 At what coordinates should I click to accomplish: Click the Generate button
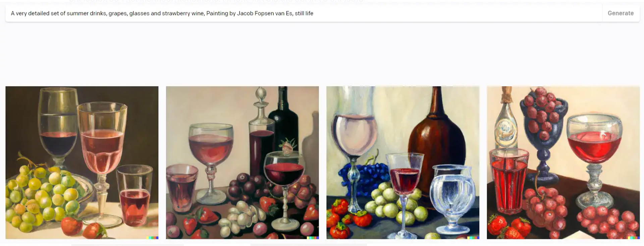pos(621,13)
